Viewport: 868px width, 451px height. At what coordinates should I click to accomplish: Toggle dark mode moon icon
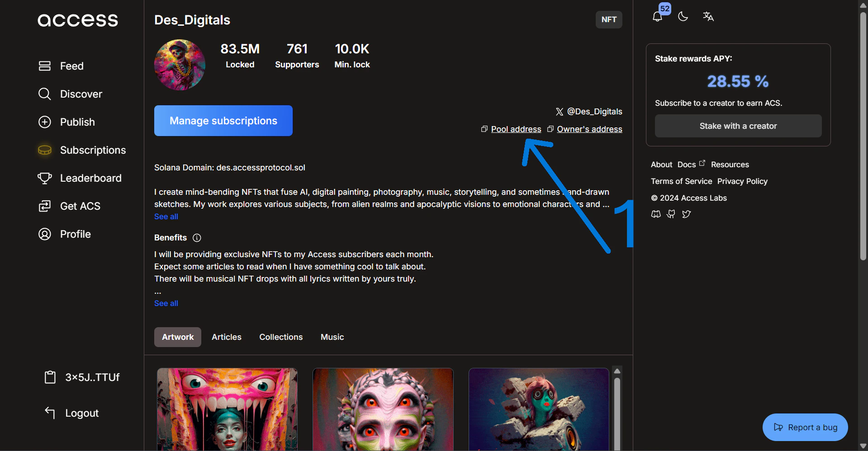click(x=683, y=17)
